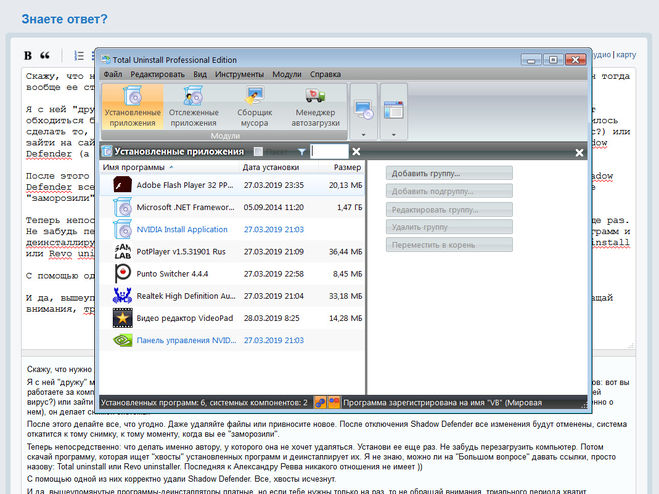Click size 36,44 МБ cell

tap(345, 251)
